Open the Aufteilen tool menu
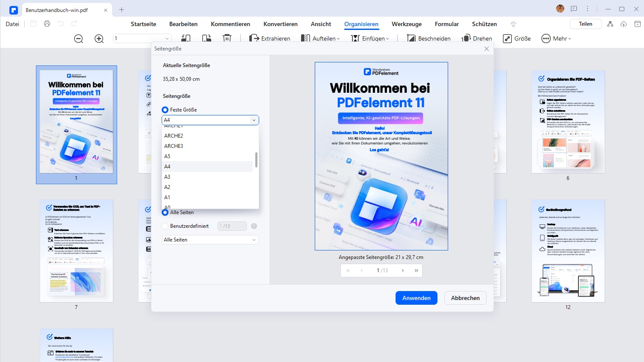 click(x=320, y=38)
